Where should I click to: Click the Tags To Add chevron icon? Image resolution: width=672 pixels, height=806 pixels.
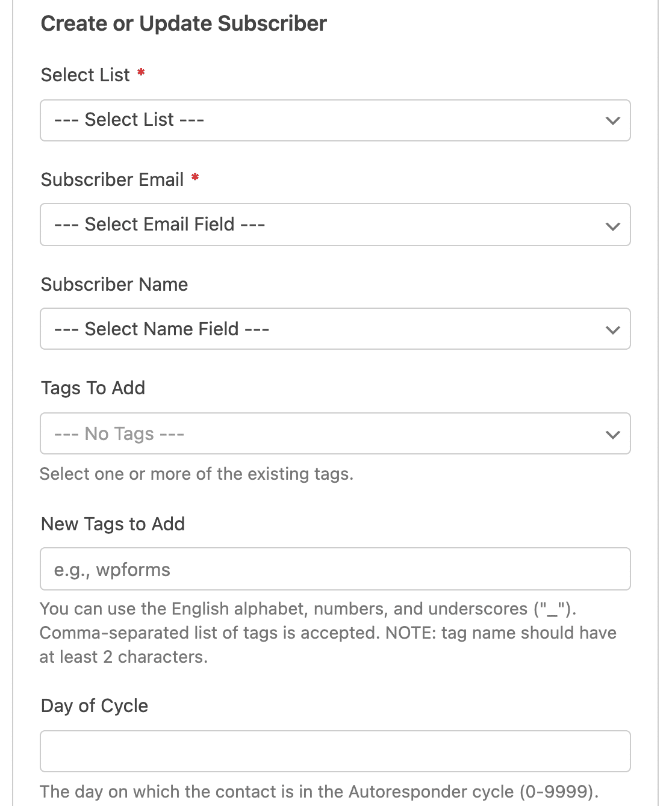(x=612, y=433)
